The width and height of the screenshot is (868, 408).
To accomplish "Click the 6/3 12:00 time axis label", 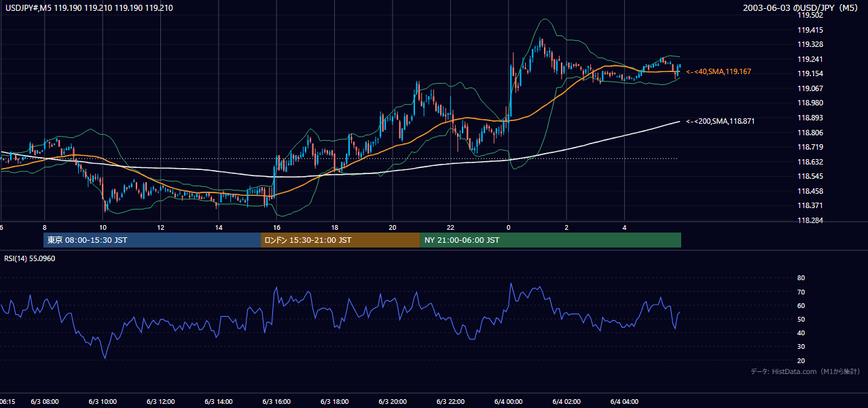I will coord(161,401).
